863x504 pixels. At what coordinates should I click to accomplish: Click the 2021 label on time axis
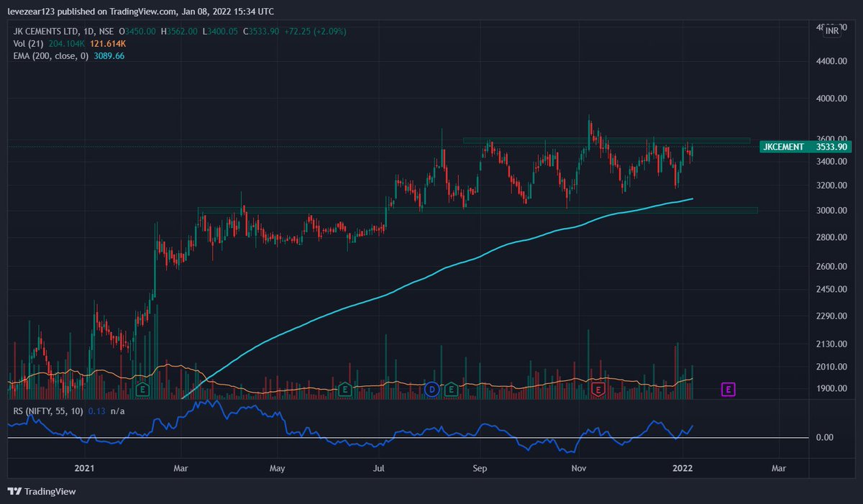click(84, 468)
